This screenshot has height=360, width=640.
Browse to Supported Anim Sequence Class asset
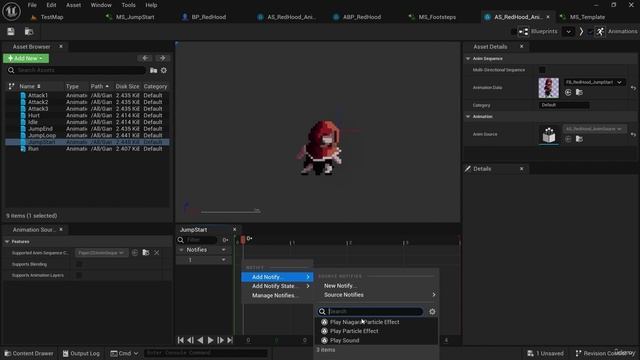click(x=146, y=253)
